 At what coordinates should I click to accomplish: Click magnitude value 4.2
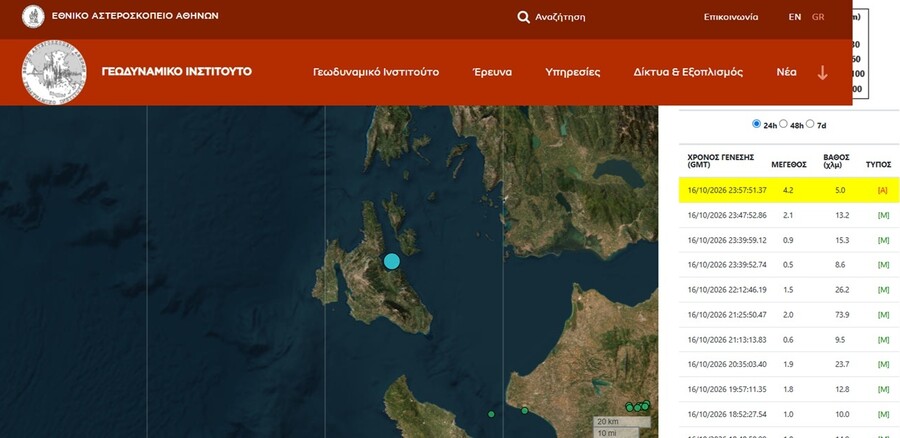788,190
